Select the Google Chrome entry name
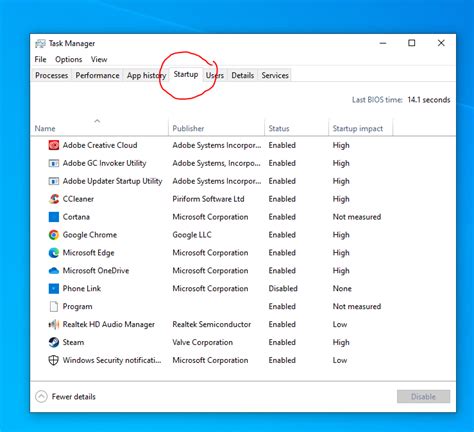This screenshot has width=474, height=432. point(90,235)
